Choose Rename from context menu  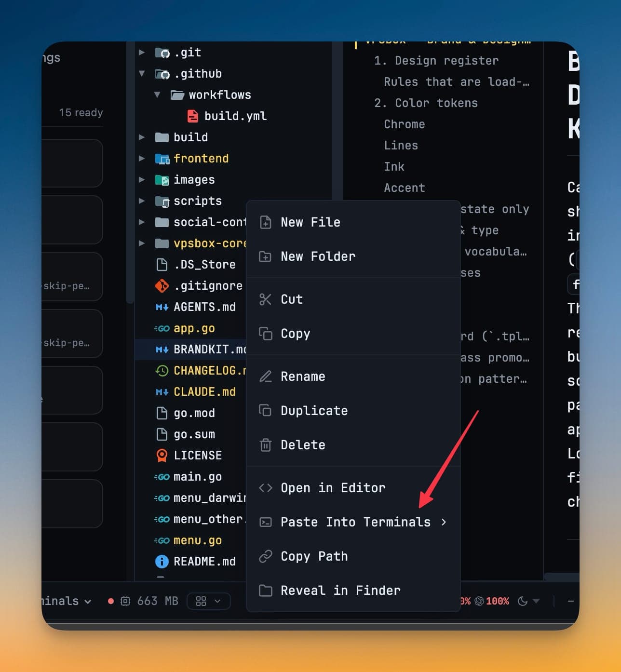click(x=353, y=376)
